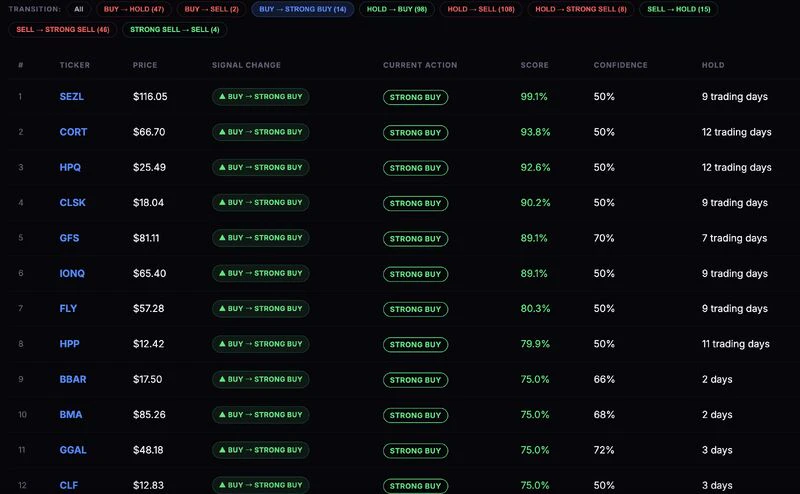Viewport: 800px width, 494px height.
Task: Filter by STRONG SELL → SELL (4) transition
Action: point(174,30)
